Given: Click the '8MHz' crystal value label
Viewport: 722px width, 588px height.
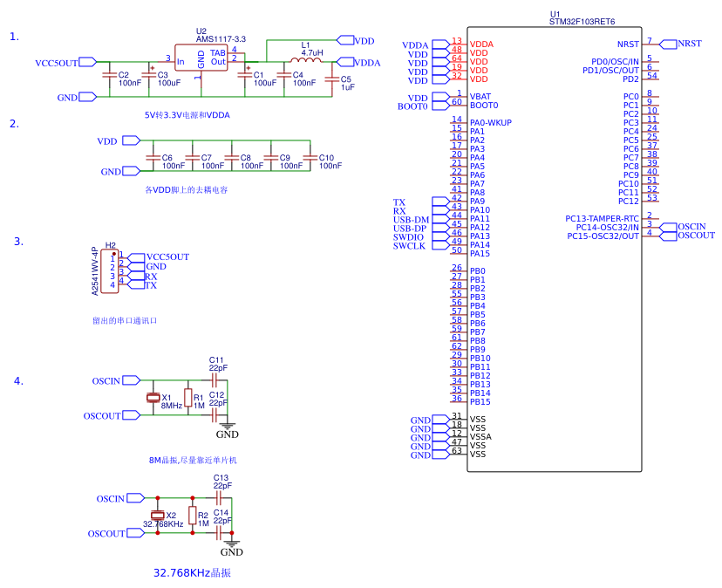Looking at the screenshot, I should tap(171, 406).
